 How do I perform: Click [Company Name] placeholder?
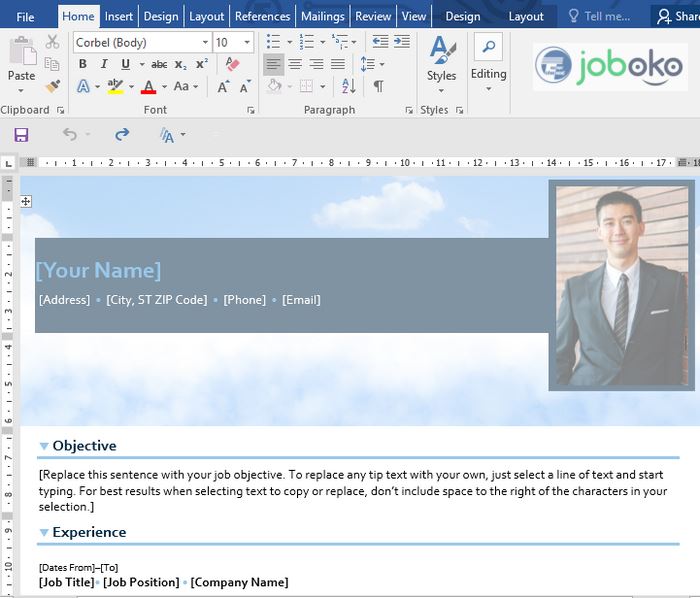click(240, 582)
